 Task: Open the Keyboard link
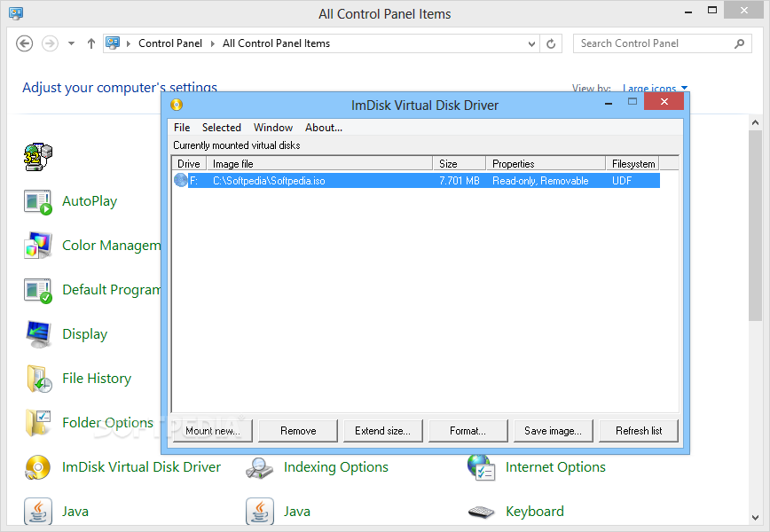coord(534,512)
